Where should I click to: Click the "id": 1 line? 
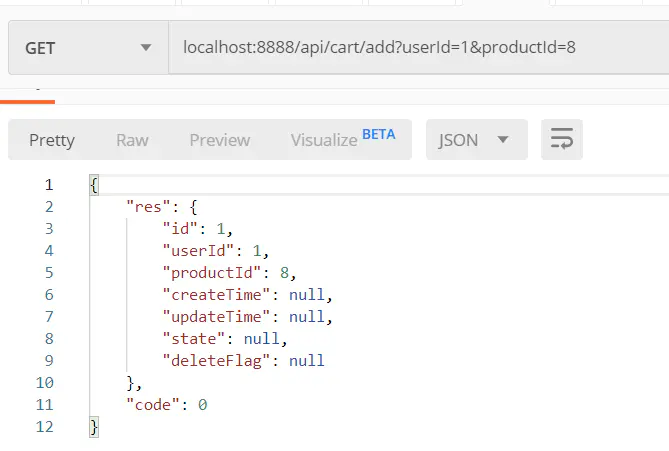click(197, 229)
